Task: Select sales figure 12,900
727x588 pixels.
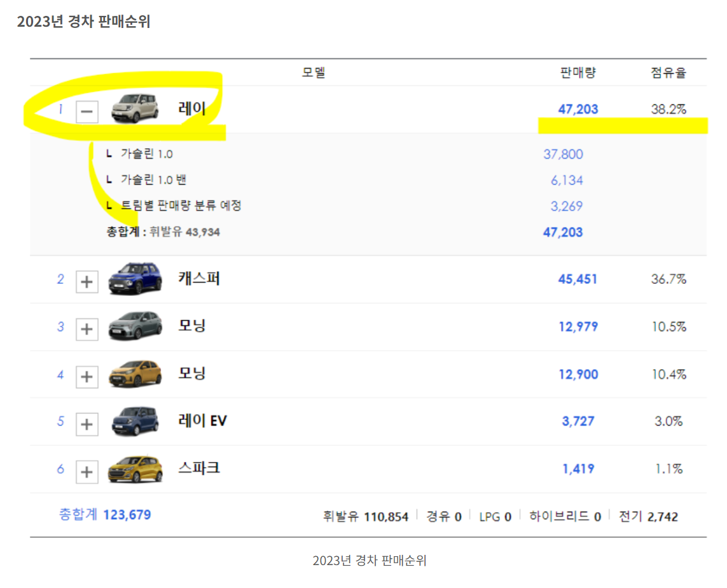Action: 578,375
